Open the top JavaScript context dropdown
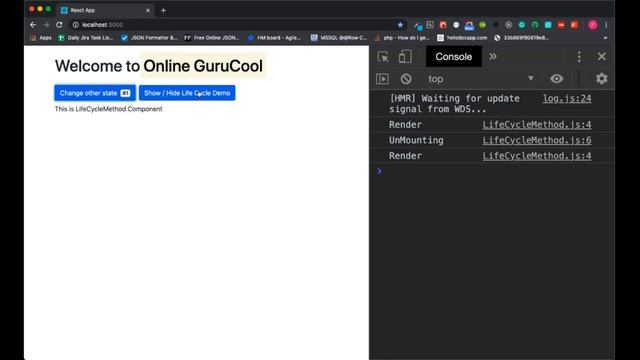Image resolution: width=640 pixels, height=360 pixels. tap(481, 79)
